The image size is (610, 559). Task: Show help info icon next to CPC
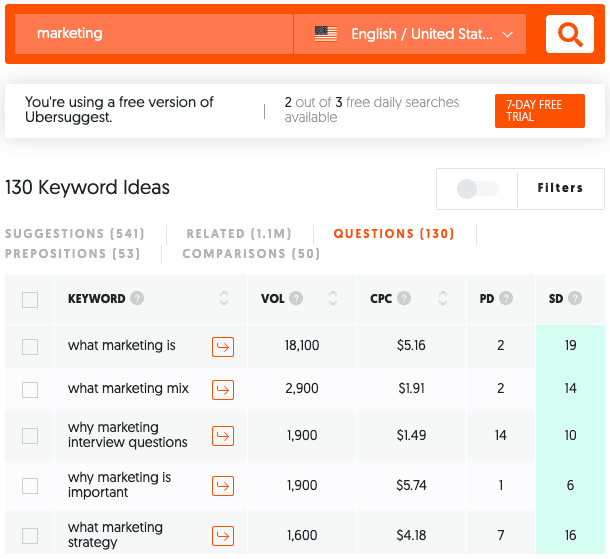point(403,298)
